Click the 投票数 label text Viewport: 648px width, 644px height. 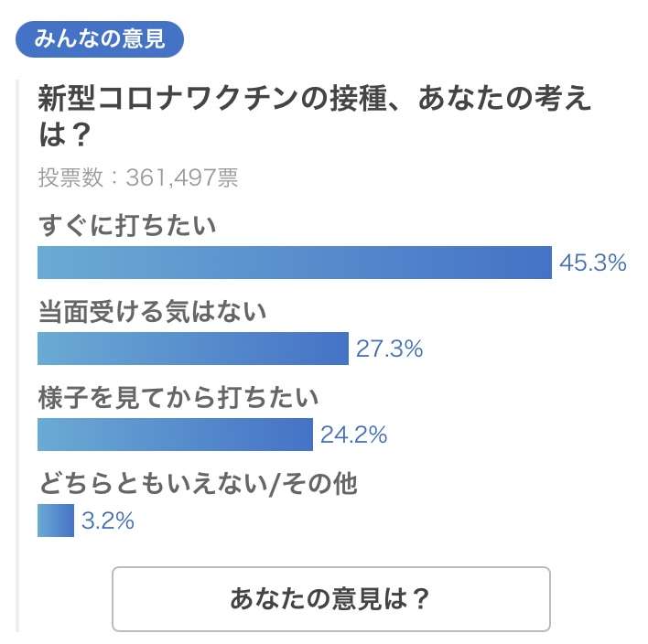point(70,177)
